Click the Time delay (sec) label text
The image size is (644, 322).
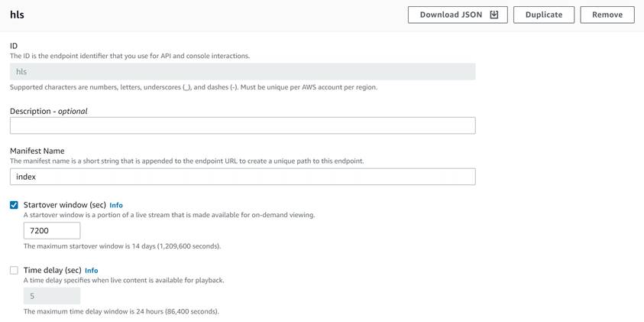53,270
